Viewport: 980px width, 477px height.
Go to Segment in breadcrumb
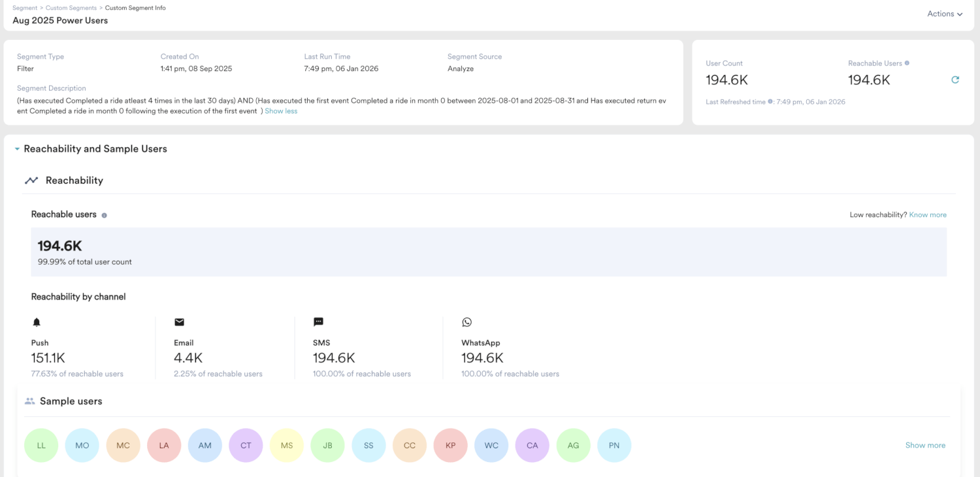[25, 8]
